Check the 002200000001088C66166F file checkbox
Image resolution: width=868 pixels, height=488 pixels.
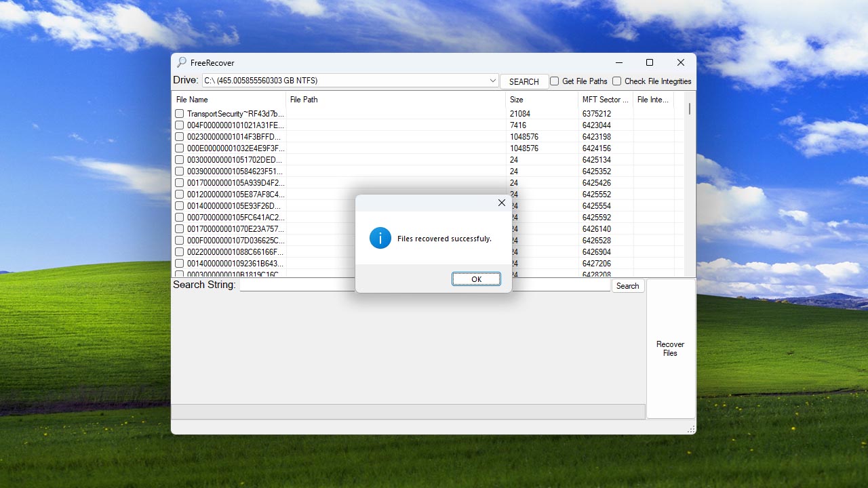click(x=180, y=252)
